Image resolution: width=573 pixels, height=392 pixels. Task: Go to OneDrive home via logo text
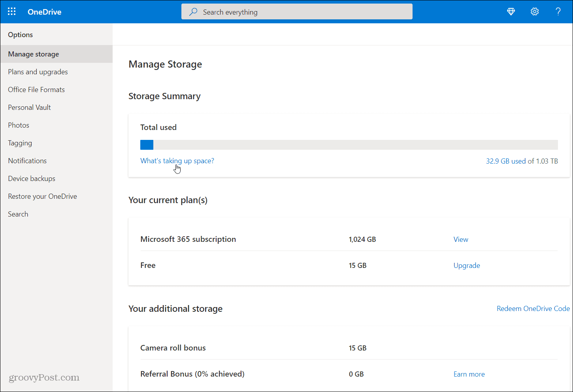(x=44, y=12)
